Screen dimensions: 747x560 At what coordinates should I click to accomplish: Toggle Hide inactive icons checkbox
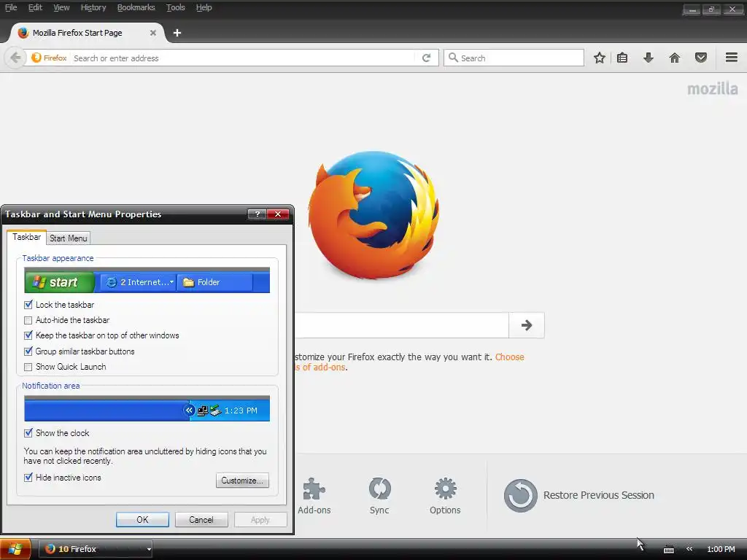click(28, 478)
